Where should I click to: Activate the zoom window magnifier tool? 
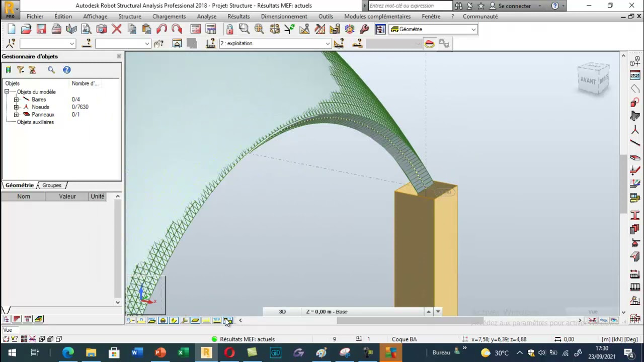(245, 29)
